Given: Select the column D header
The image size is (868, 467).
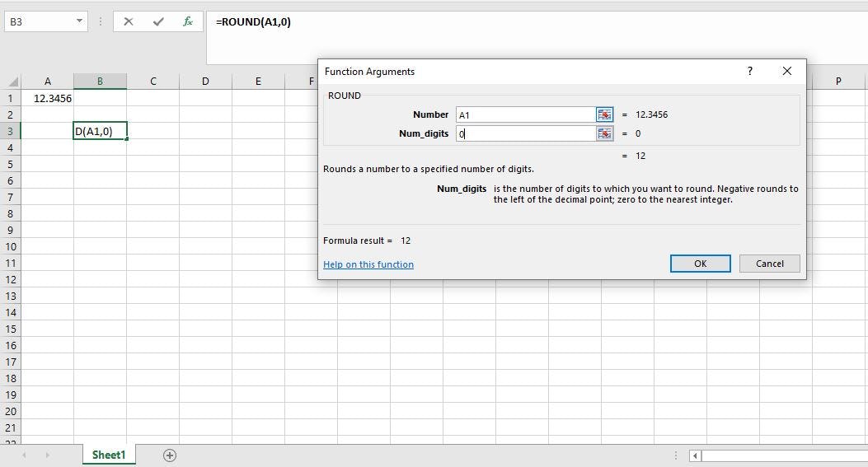Looking at the screenshot, I should pos(205,82).
